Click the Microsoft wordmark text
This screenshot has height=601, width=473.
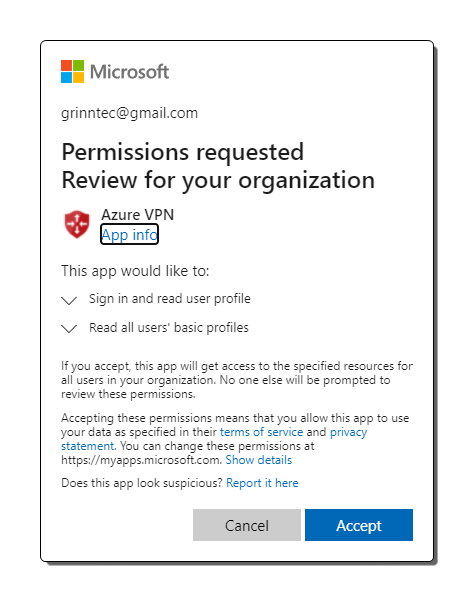pos(130,72)
